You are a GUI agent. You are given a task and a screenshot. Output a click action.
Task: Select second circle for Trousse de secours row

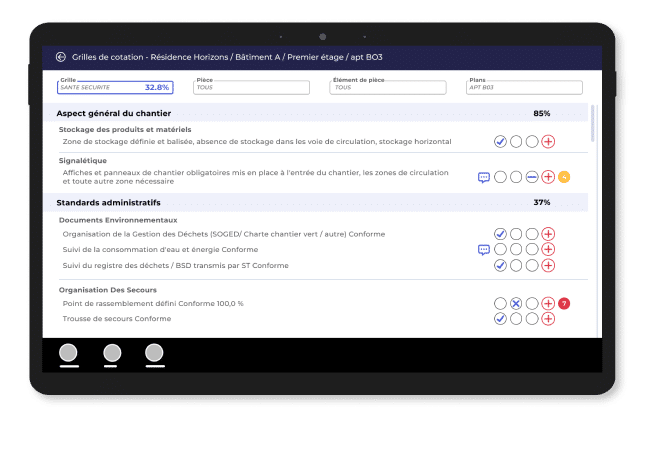click(516, 319)
